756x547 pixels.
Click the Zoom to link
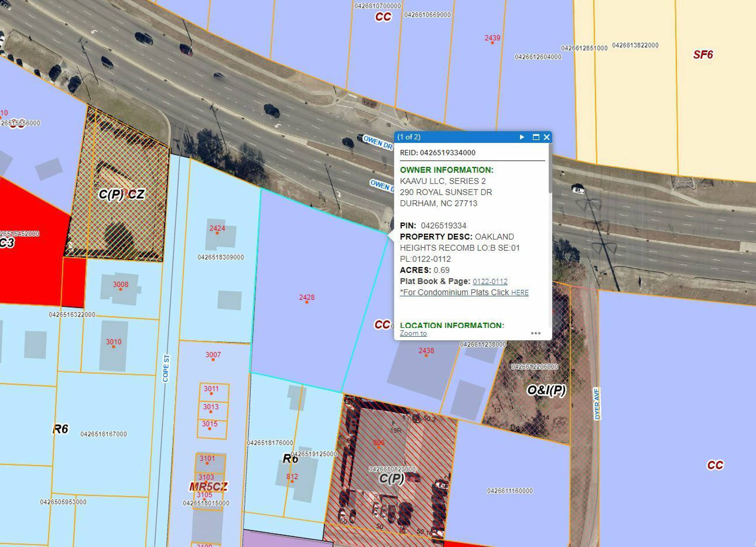coord(413,333)
